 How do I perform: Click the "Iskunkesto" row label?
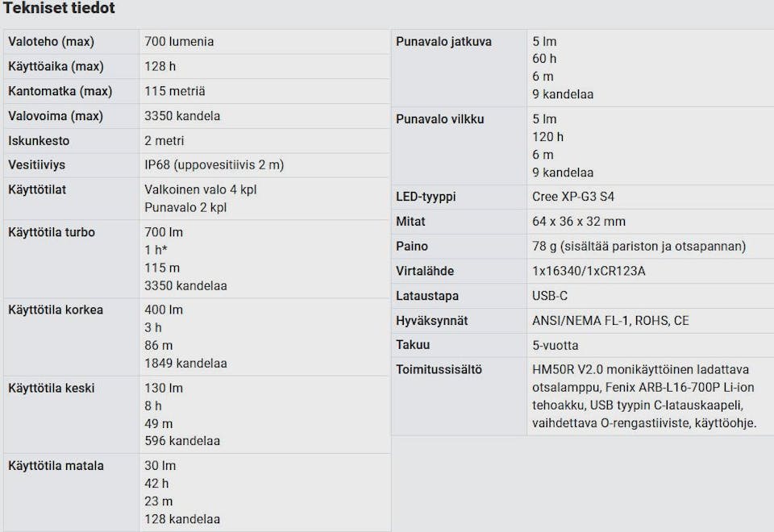coord(39,141)
